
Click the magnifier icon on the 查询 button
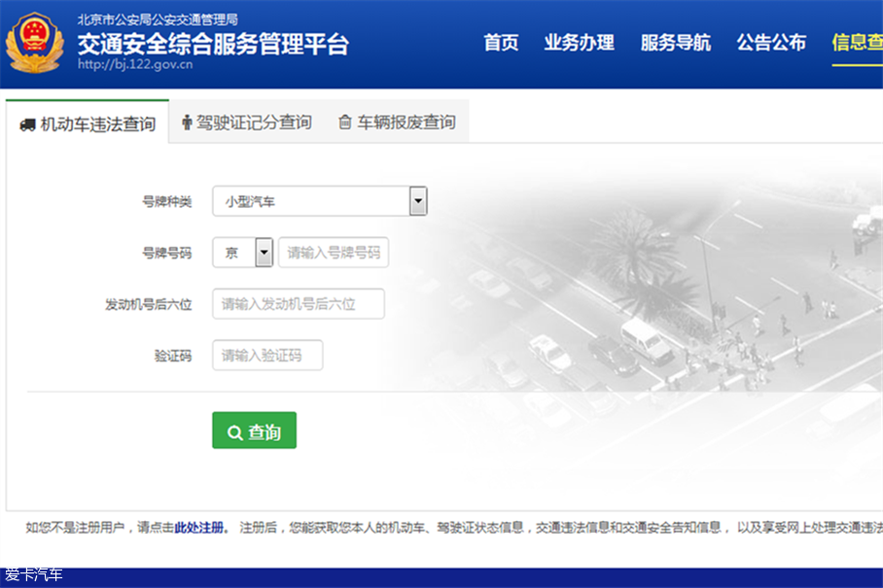point(234,432)
